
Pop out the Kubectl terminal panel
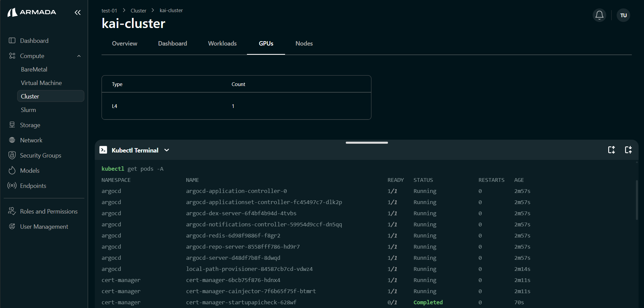[628, 150]
